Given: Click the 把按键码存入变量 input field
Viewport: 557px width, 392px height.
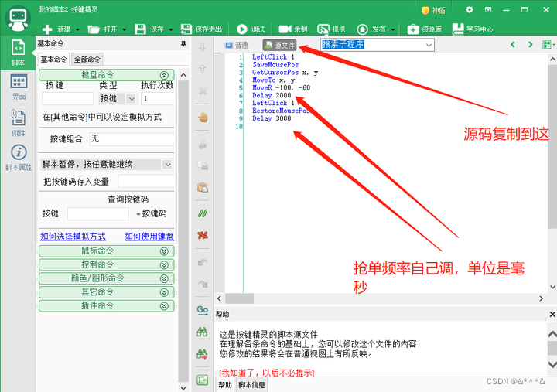Looking at the screenshot, I should pos(146,181).
